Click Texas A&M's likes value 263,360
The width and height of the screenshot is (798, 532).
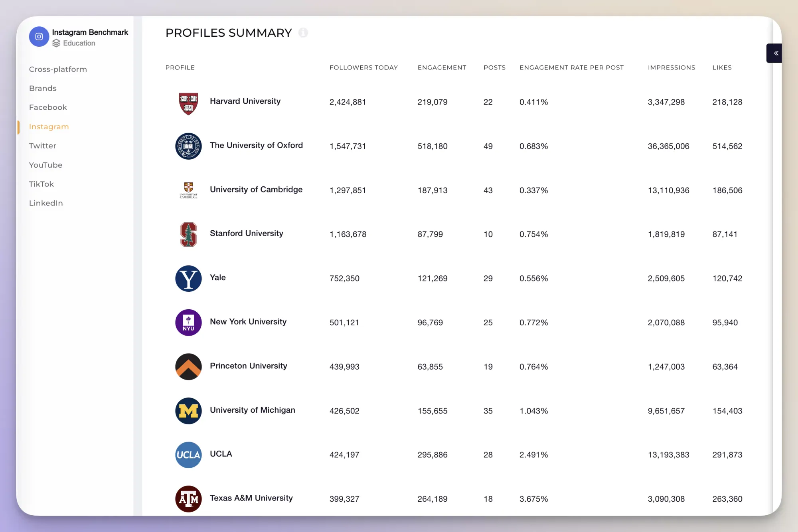tap(727, 499)
